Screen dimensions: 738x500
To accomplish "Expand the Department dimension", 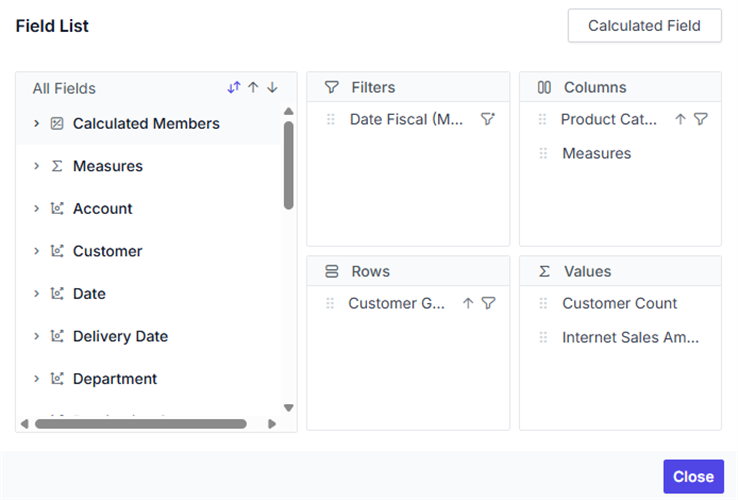I will pos(36,379).
